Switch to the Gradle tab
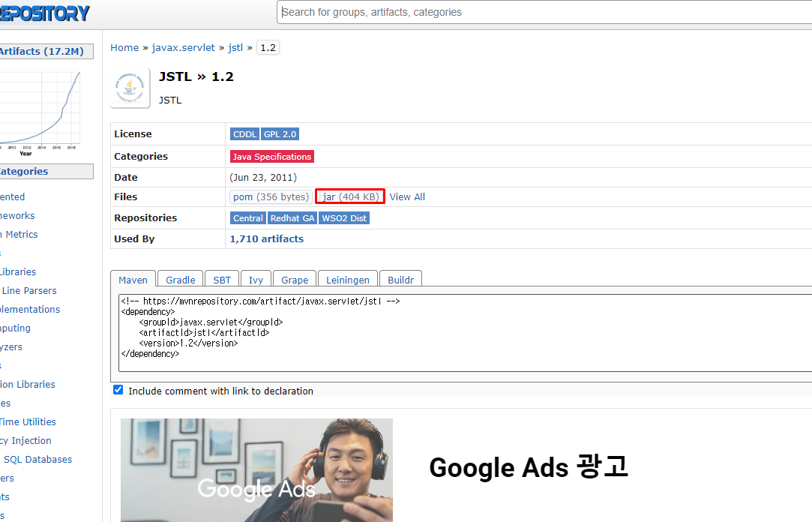Image resolution: width=812 pixels, height=522 pixels. (180, 279)
